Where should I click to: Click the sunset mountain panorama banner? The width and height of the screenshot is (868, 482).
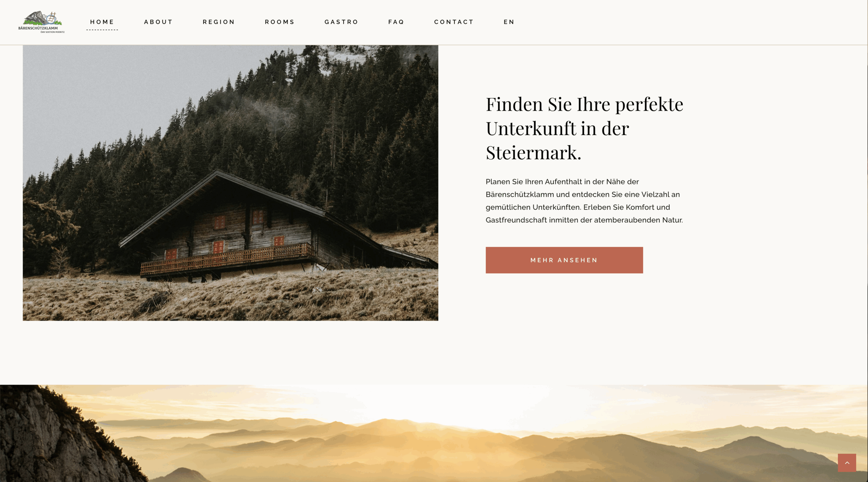pos(434,433)
